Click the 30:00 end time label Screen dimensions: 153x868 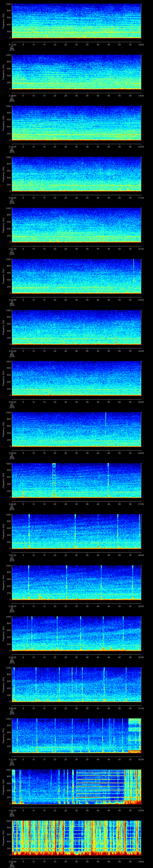point(141,657)
